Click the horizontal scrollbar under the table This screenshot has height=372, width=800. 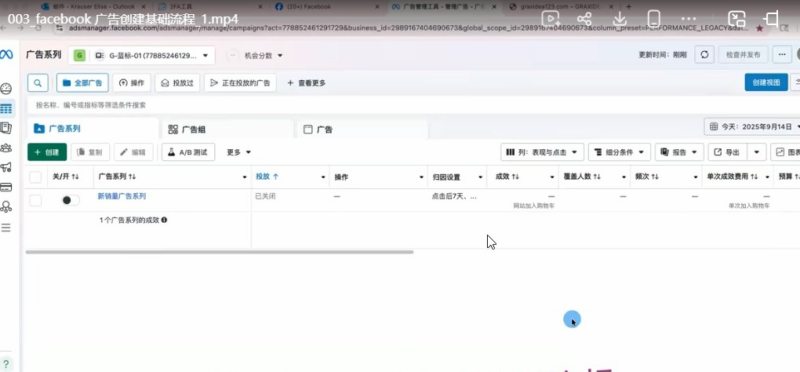point(219,252)
